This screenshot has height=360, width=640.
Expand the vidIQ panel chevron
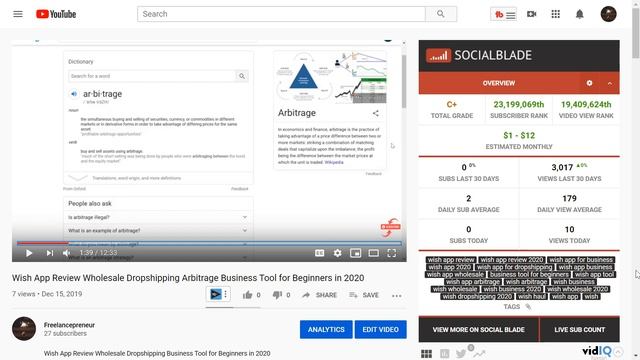click(x=618, y=352)
